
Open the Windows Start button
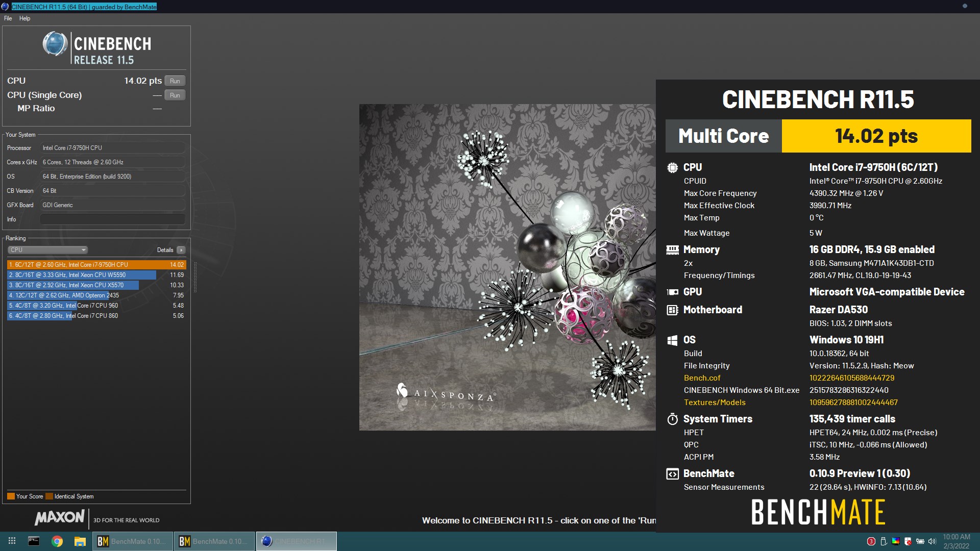pyautogui.click(x=12, y=541)
